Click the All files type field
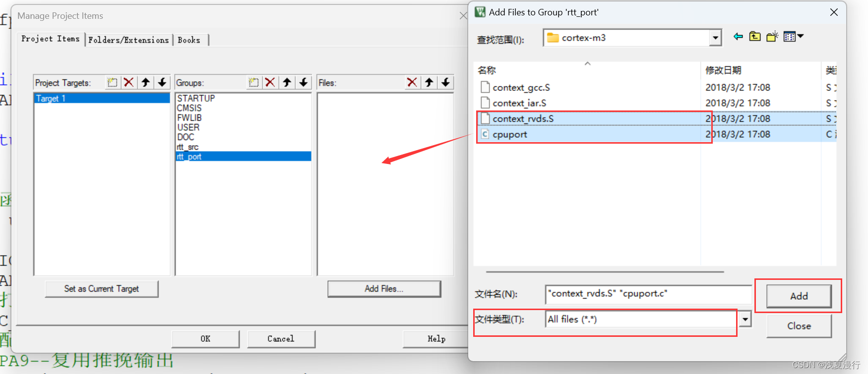Image resolution: width=868 pixels, height=374 pixels. click(x=642, y=320)
